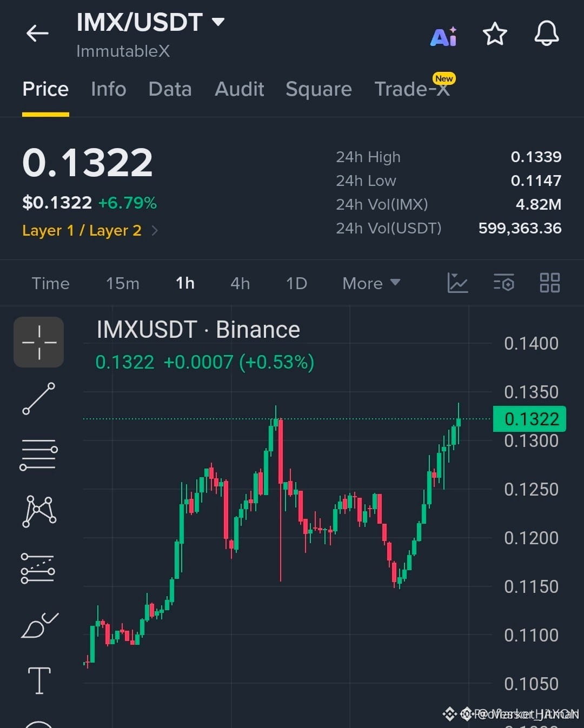Click the +6.79% change text
This screenshot has width=584, height=728.
(128, 203)
